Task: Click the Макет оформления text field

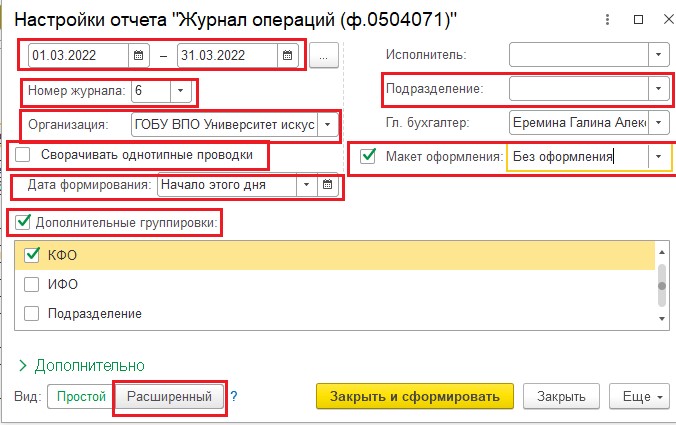Action: [x=578, y=156]
